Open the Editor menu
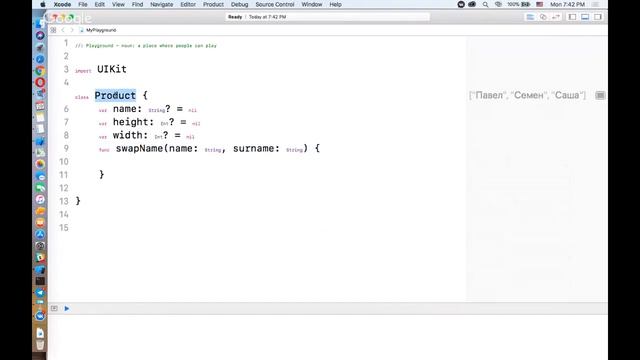This screenshot has width=640, height=360. (188, 4)
